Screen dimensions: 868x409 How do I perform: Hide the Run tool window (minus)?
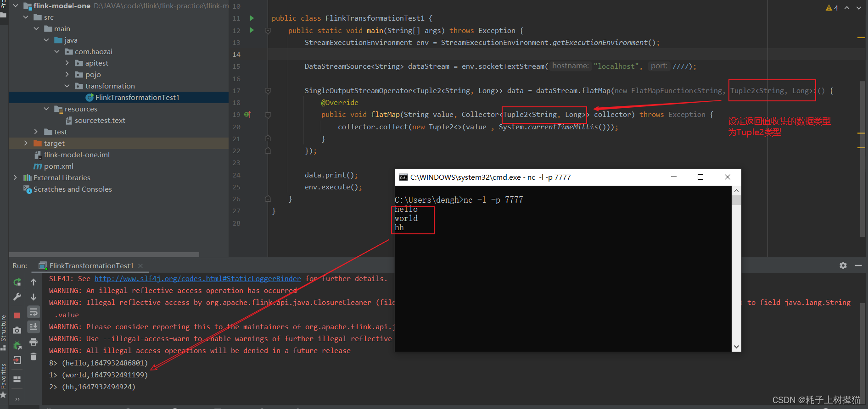858,265
